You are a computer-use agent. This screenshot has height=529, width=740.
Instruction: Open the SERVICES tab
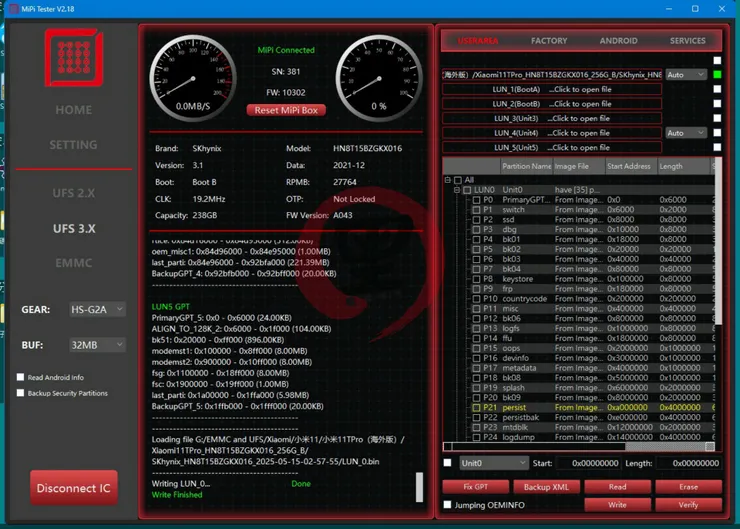click(x=688, y=41)
